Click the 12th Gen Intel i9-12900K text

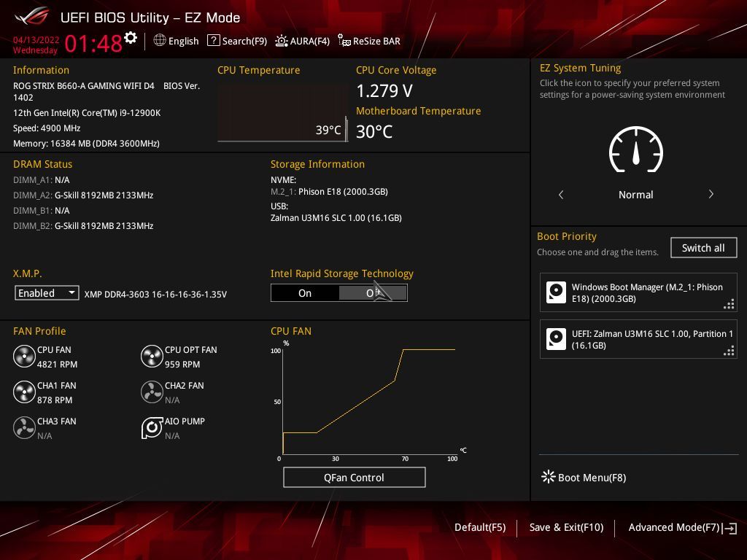87,113
